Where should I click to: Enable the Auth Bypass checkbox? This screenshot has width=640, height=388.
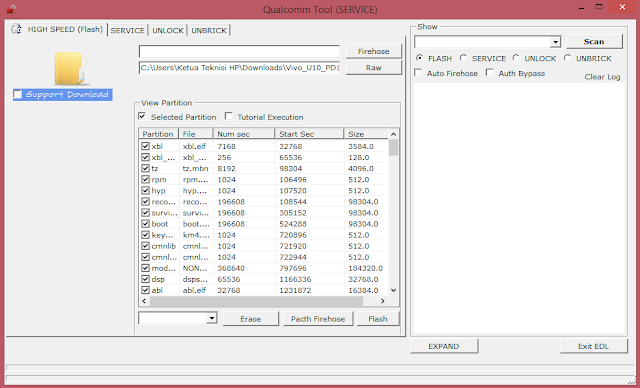490,73
